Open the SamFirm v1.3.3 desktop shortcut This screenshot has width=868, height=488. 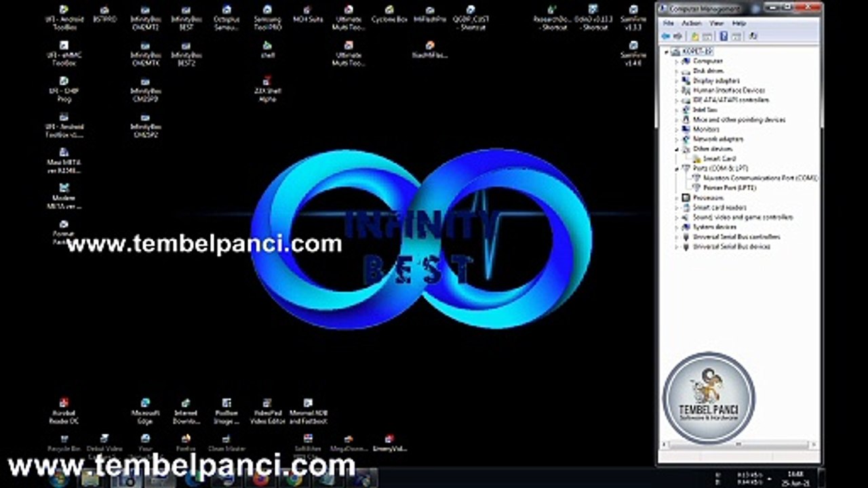(633, 18)
